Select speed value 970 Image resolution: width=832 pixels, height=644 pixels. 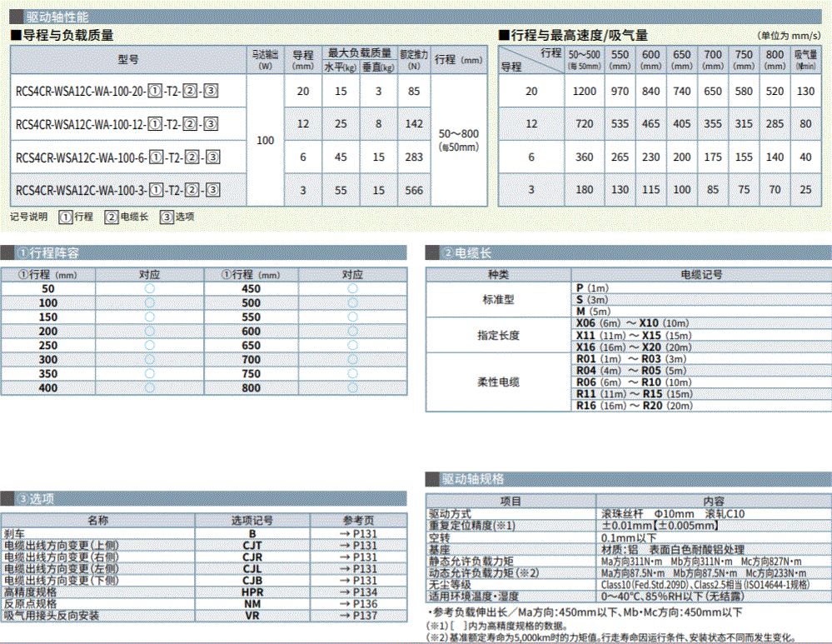click(x=620, y=92)
